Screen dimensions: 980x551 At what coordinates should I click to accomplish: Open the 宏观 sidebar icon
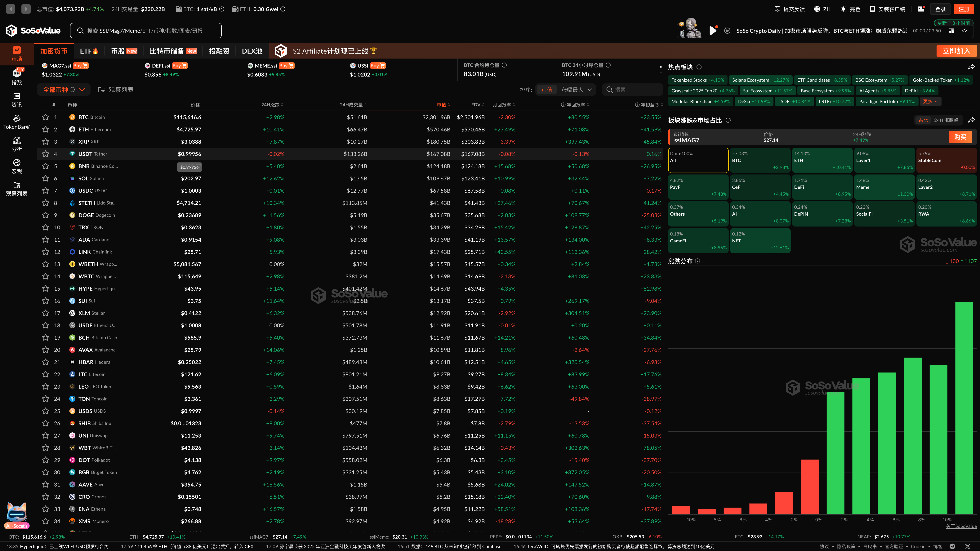[17, 167]
